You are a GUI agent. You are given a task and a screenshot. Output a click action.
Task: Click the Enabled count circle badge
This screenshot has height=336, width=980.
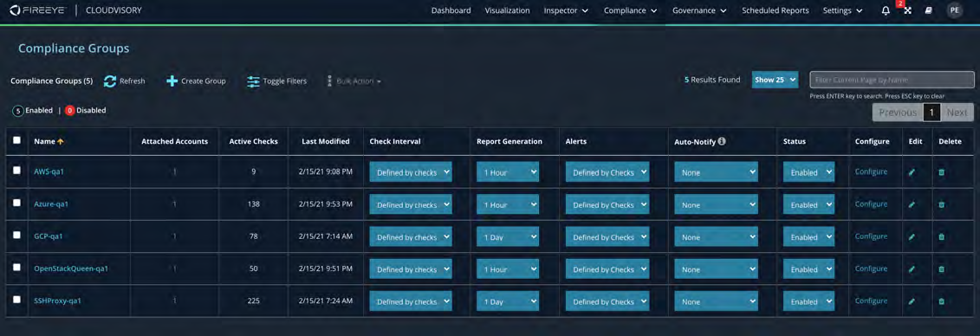(x=17, y=111)
